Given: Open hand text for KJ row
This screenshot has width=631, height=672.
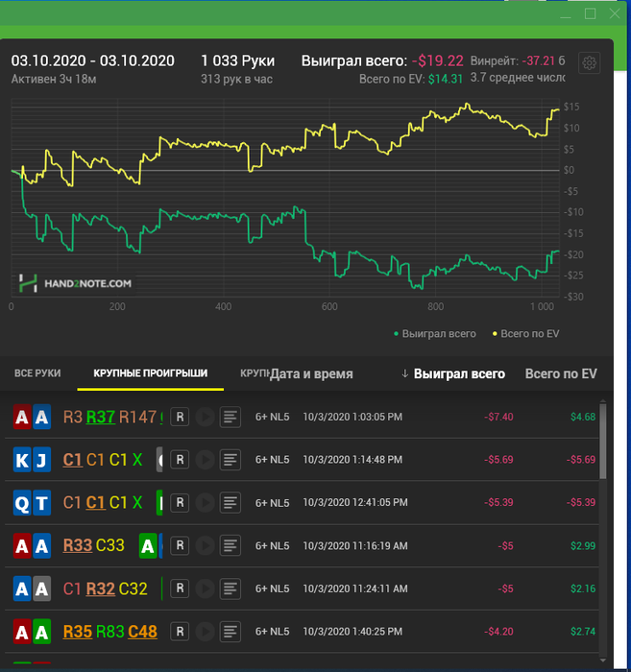Looking at the screenshot, I should pyautogui.click(x=231, y=460).
